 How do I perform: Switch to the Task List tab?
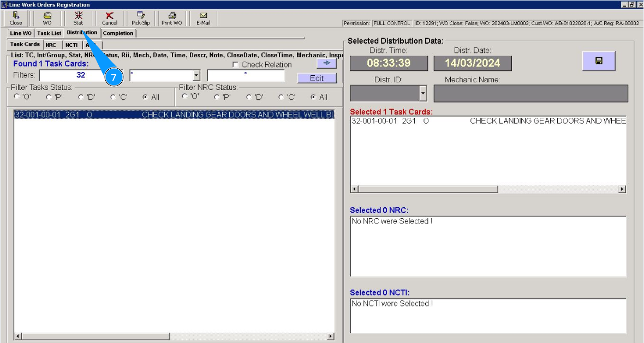(x=49, y=33)
